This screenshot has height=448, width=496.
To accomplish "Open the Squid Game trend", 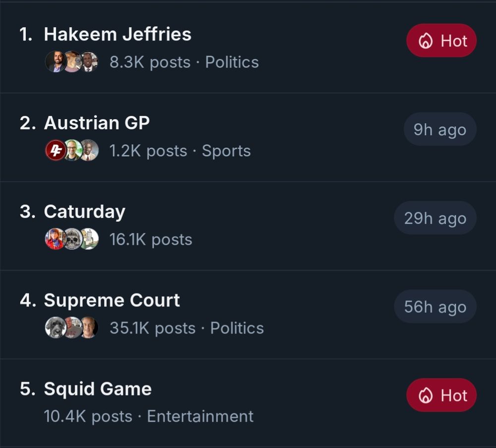I will 97,388.
